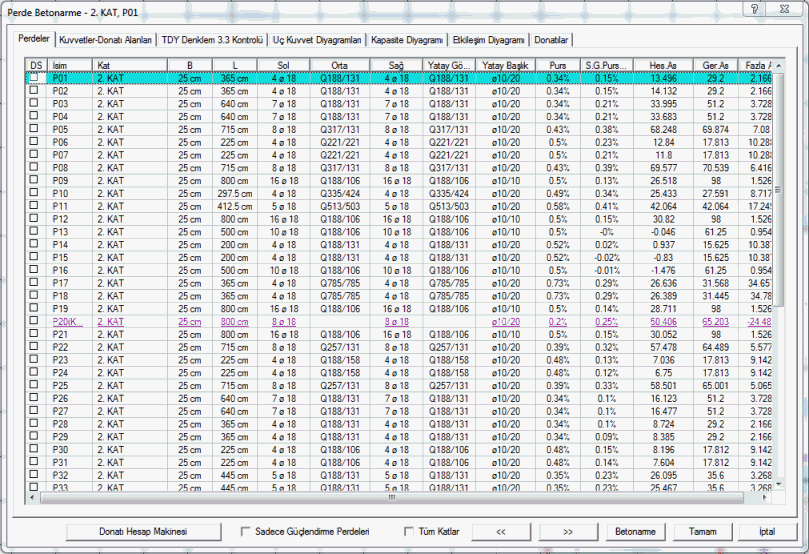Click the 50.406 purple value in P20
Viewport: 809px width, 554px height.
pyautogui.click(x=664, y=321)
